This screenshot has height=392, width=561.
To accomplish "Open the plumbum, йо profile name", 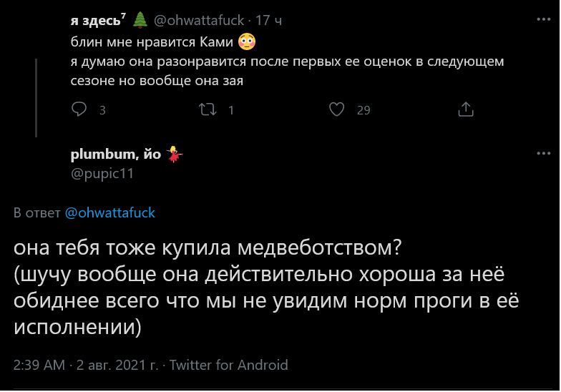I will [116, 154].
